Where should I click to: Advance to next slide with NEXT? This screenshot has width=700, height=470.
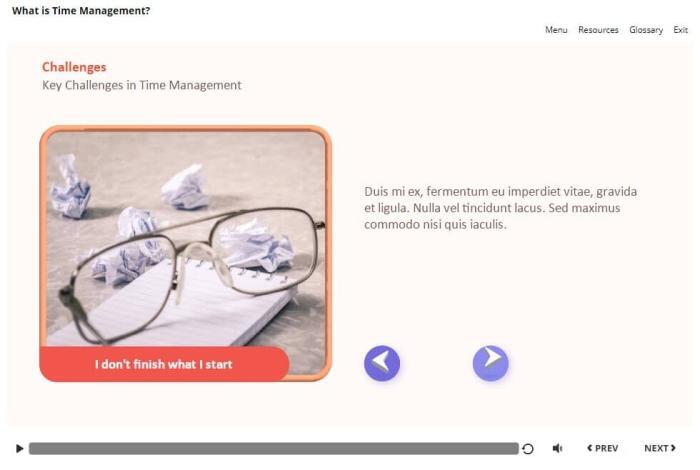[659, 449]
